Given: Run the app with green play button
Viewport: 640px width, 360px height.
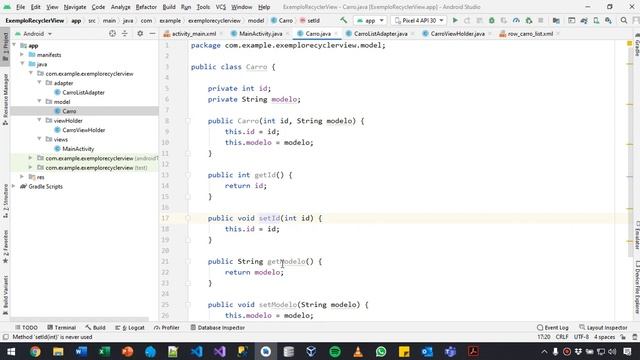Looking at the screenshot, I should click(455, 20).
